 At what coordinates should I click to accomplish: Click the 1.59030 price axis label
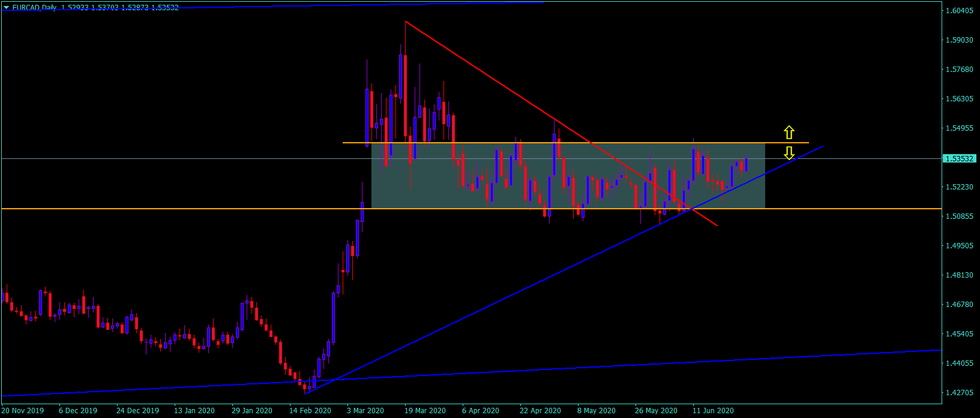958,40
